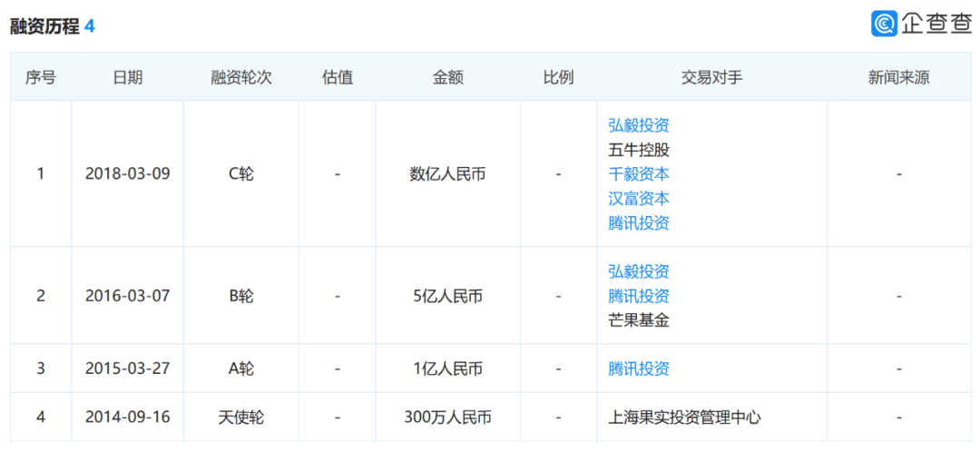Viewport: 980px width, 452px height.
Task: Click the 融资历程 section heading
Action: click(x=44, y=27)
